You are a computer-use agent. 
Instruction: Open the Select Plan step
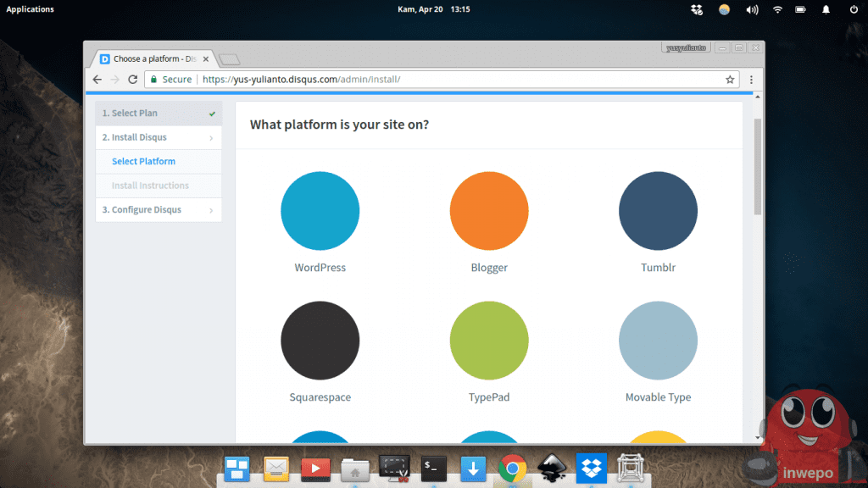pos(159,114)
